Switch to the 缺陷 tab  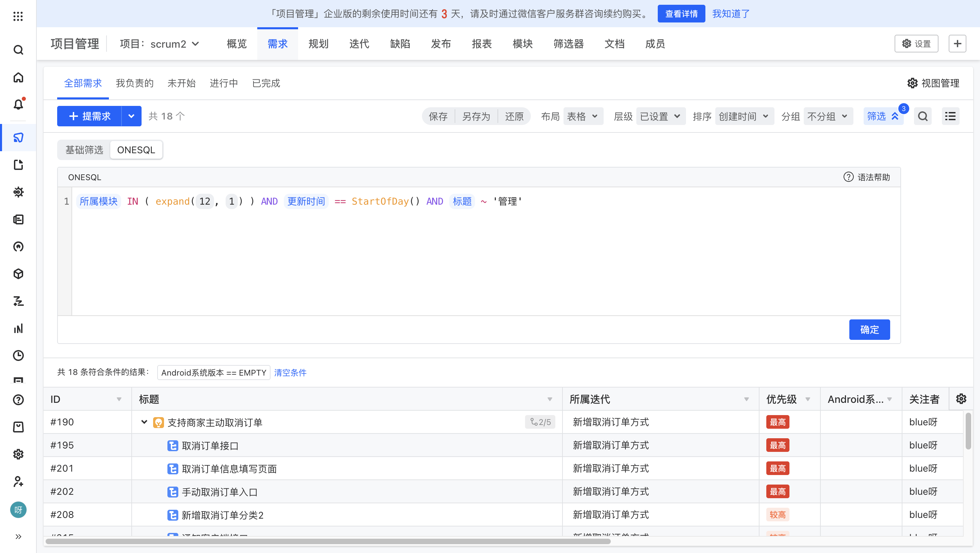click(x=400, y=44)
